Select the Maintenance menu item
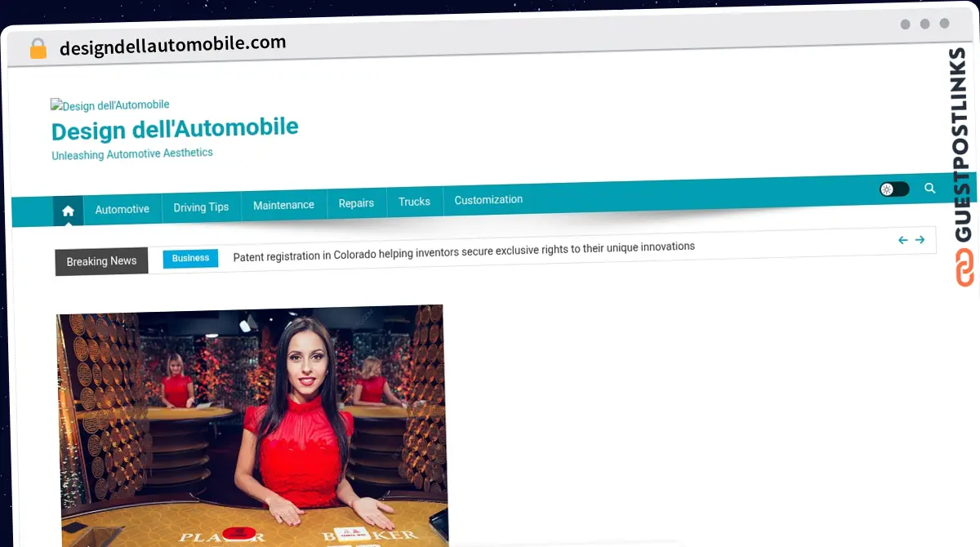Image resolution: width=980 pixels, height=547 pixels. 283,205
